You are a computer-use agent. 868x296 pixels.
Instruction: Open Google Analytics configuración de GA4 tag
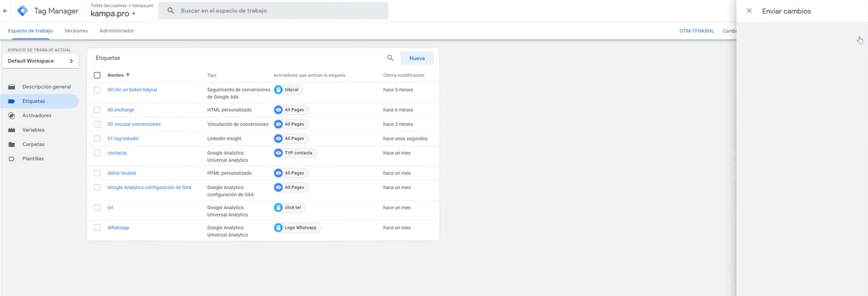[x=150, y=188]
